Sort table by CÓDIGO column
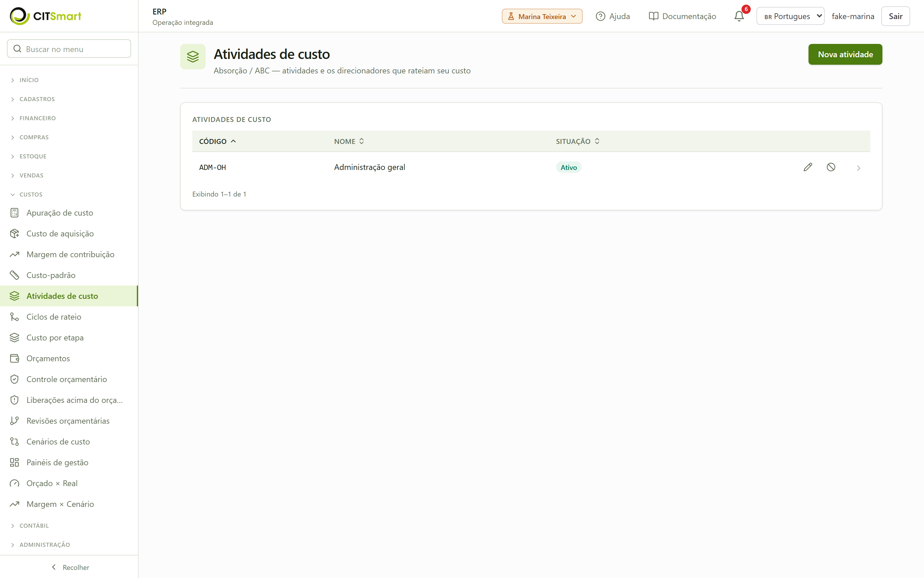 pyautogui.click(x=218, y=141)
